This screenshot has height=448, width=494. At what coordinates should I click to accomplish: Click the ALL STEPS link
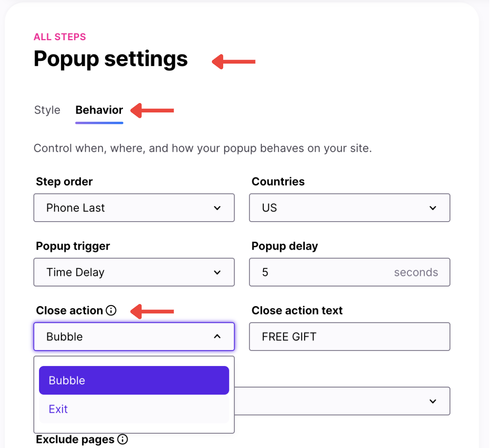60,37
